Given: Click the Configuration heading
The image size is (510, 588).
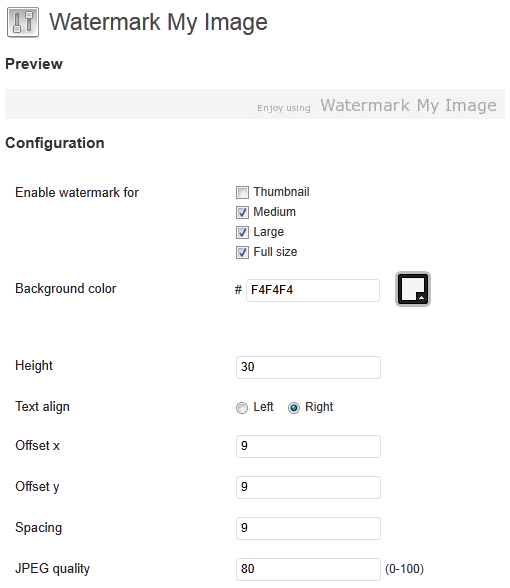Looking at the screenshot, I should coord(55,143).
